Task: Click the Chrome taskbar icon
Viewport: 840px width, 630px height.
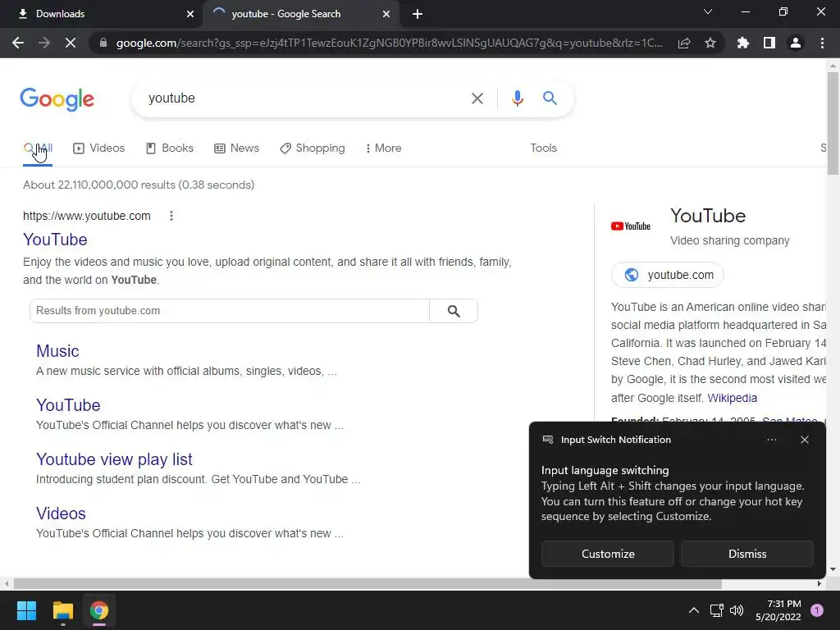Action: pos(99,610)
